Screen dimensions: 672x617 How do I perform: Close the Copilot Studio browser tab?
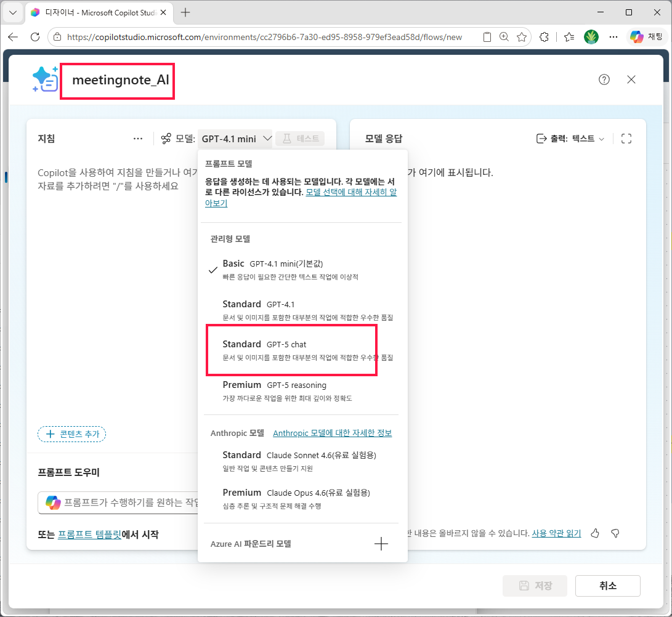pyautogui.click(x=163, y=12)
